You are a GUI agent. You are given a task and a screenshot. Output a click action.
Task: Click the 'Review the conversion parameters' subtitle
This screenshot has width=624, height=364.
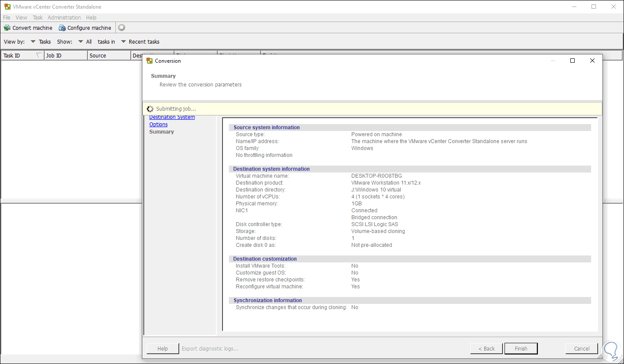[x=201, y=85]
